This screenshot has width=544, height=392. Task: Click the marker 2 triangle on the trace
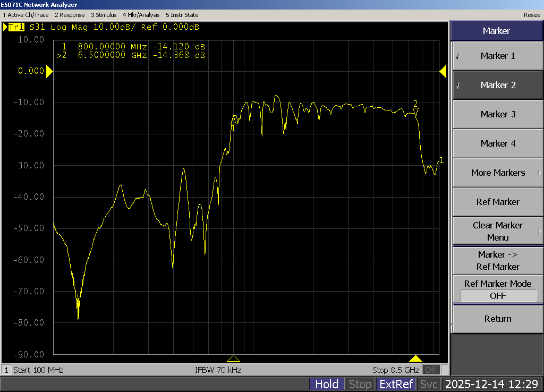(416, 112)
